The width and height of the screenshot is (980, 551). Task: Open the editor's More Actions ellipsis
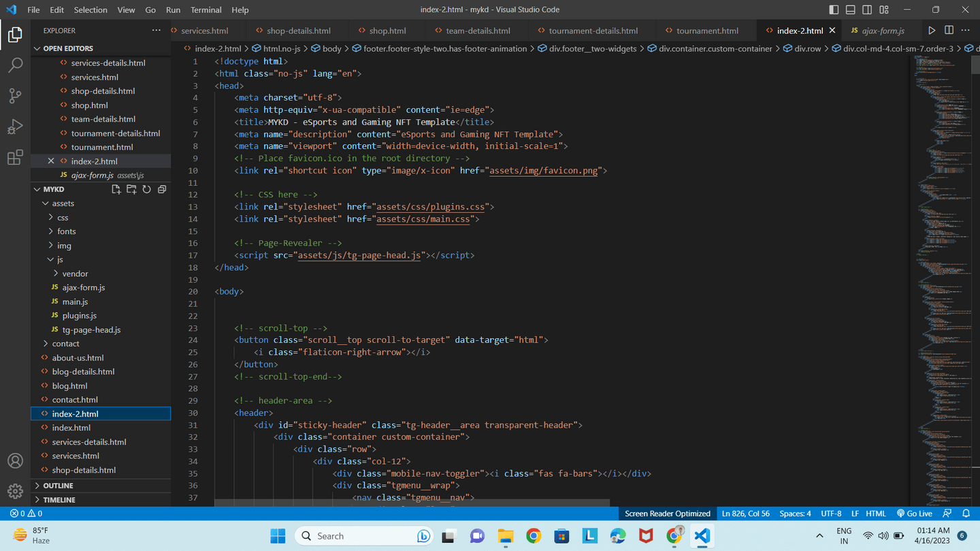pyautogui.click(x=965, y=31)
